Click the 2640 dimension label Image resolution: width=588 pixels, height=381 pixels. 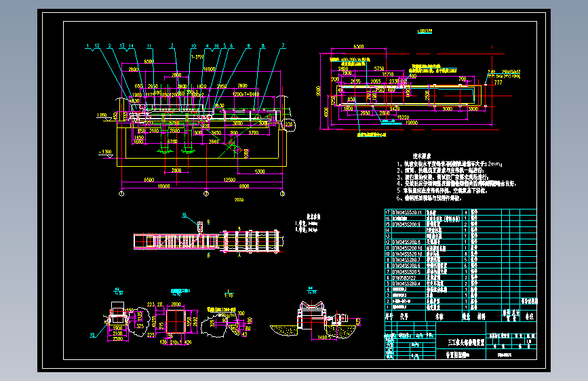click(x=214, y=142)
